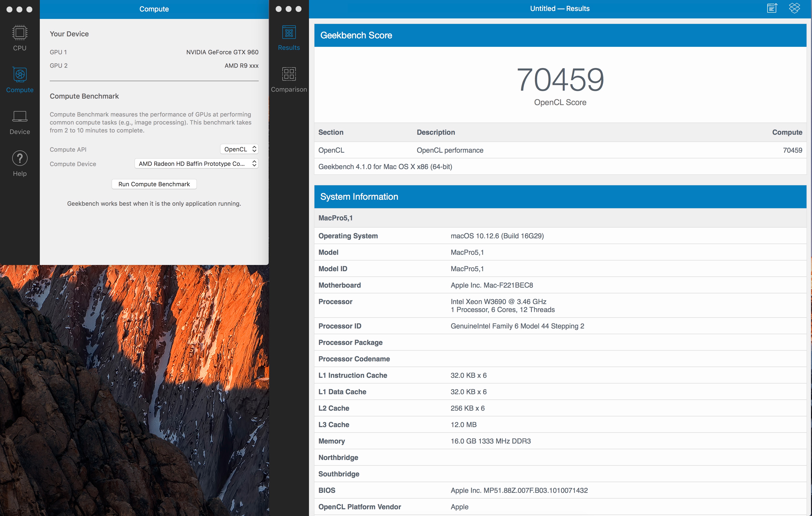812x516 pixels.
Task: Click the Dropbox icon in title bar
Action: click(x=794, y=8)
